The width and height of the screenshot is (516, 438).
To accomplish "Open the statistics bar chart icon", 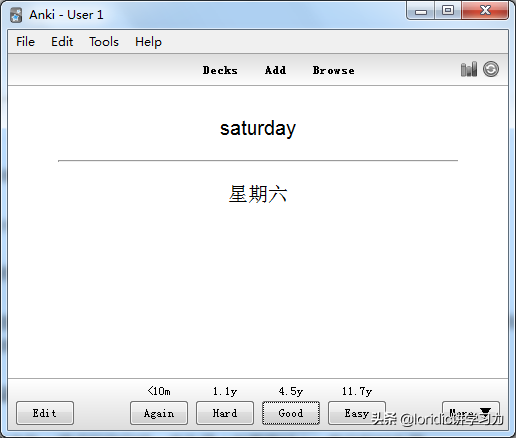I will pos(468,69).
